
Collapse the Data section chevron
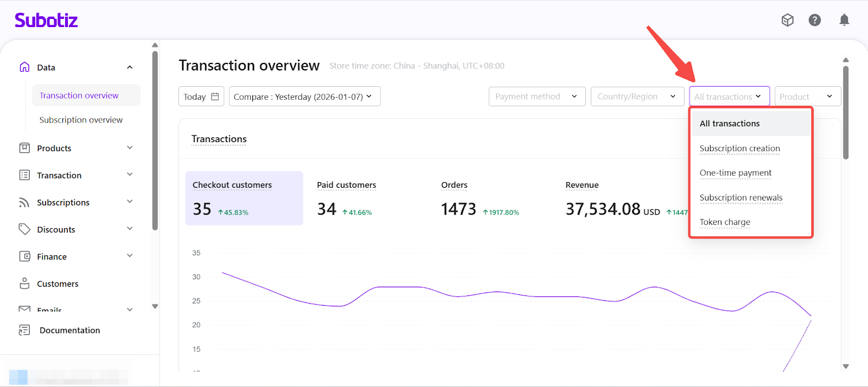coord(130,67)
